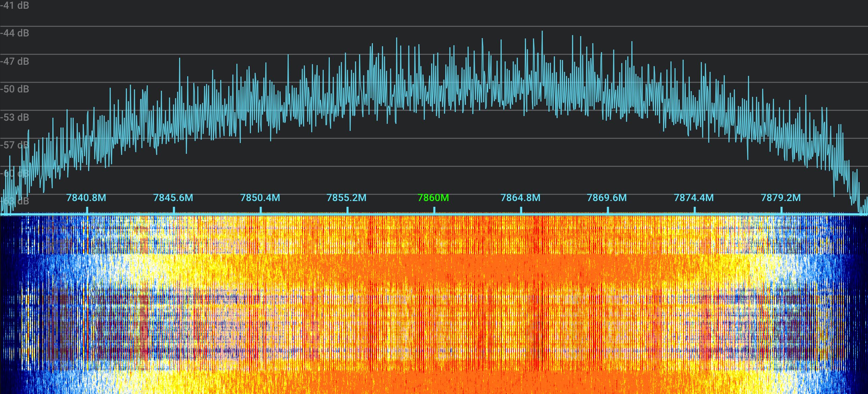Select the 7879.2M frequency label
The image size is (868, 394).
781,198
